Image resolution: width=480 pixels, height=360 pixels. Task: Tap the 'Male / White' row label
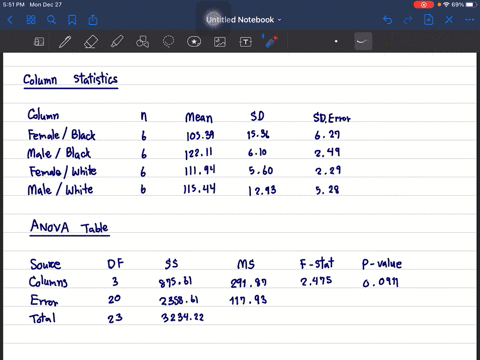pos(60,190)
